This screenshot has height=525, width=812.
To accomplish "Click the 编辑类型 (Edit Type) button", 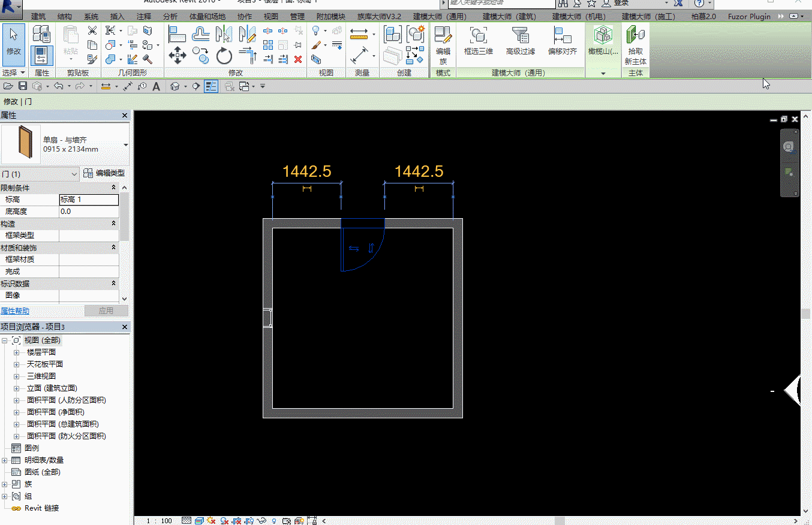I will (104, 173).
